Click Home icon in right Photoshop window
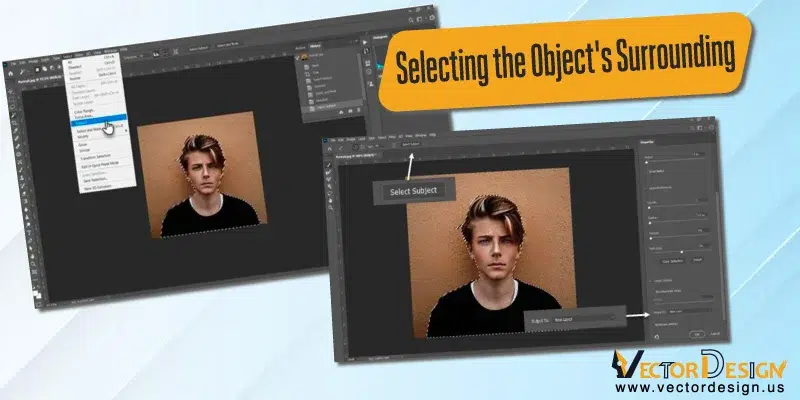This screenshot has width=800, height=400. (330, 149)
